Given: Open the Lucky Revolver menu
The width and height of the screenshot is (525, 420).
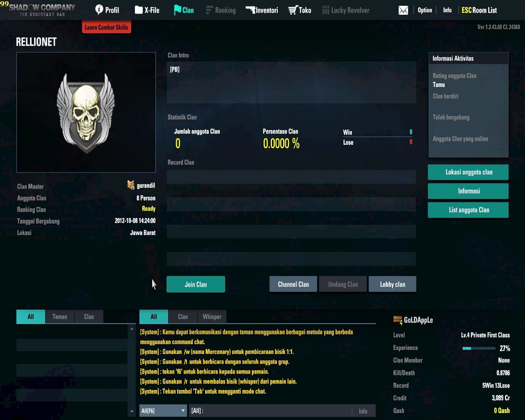Looking at the screenshot, I should point(346,10).
